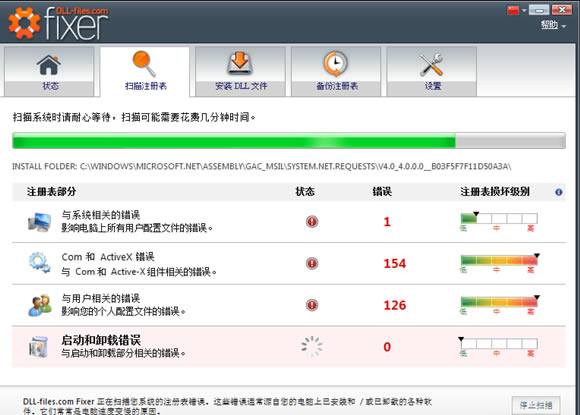Screen dimensions: 580x415
Task: Open the 状态 home tab icon
Action: 48,65
